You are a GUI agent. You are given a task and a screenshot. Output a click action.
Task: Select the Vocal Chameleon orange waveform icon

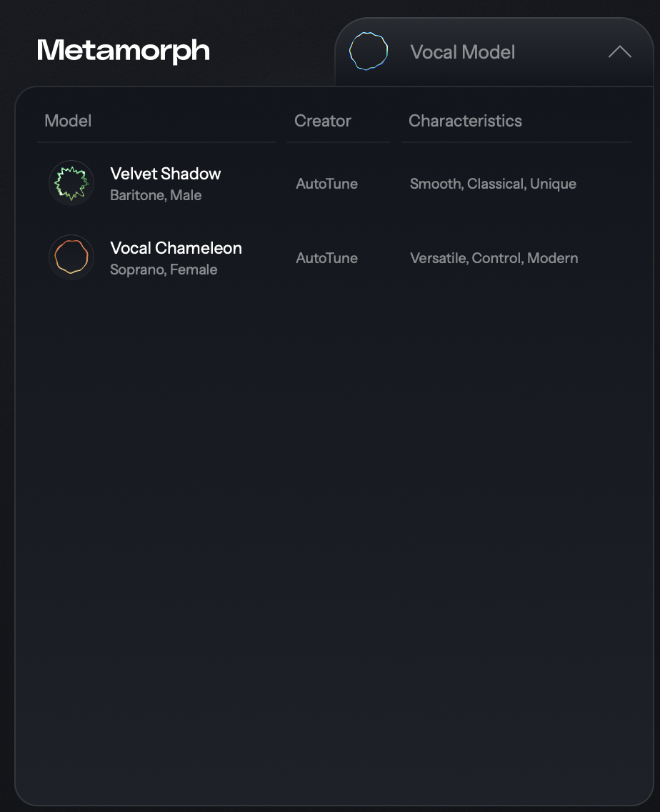click(71, 257)
